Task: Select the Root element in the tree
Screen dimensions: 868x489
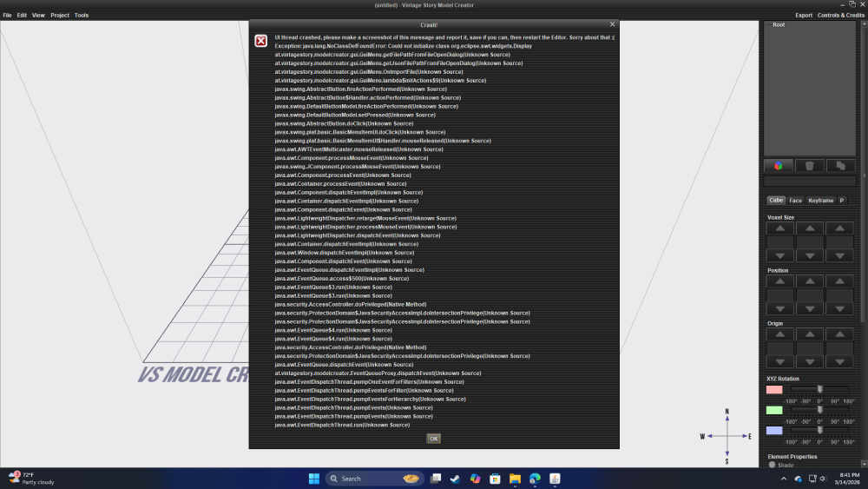Action: [x=779, y=26]
